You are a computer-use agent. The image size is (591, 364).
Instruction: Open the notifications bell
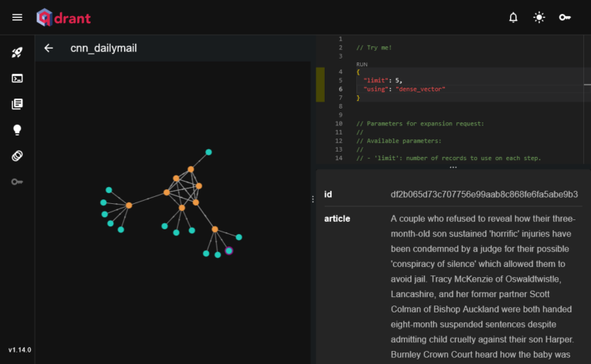click(513, 18)
